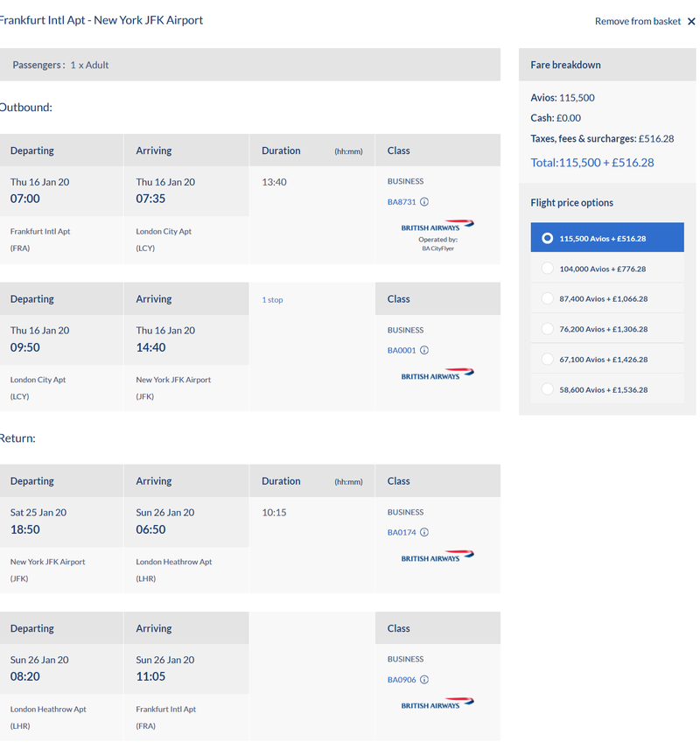Viewport: 700px width, 749px height.
Task: Click outbound departure time 07:00
Action: (x=25, y=199)
